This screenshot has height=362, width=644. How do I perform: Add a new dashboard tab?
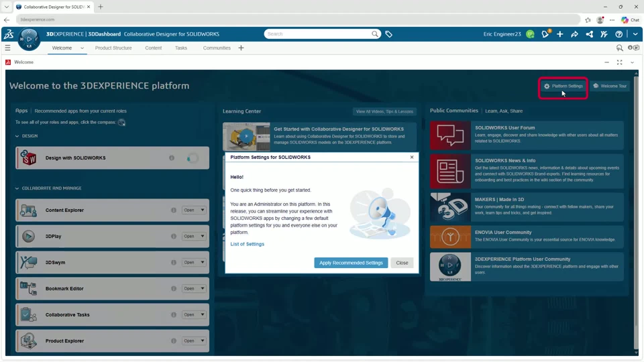(x=241, y=48)
